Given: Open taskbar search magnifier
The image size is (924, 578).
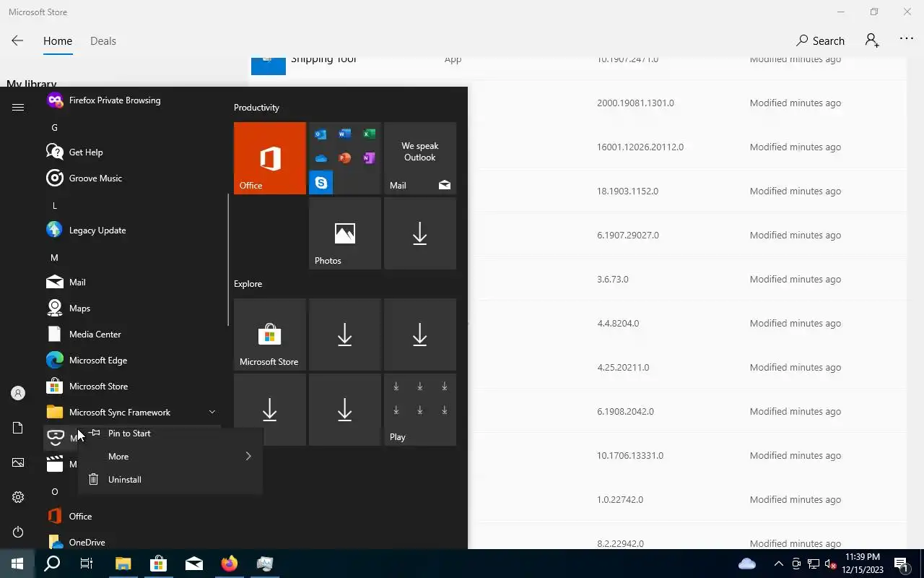Looking at the screenshot, I should point(52,564).
